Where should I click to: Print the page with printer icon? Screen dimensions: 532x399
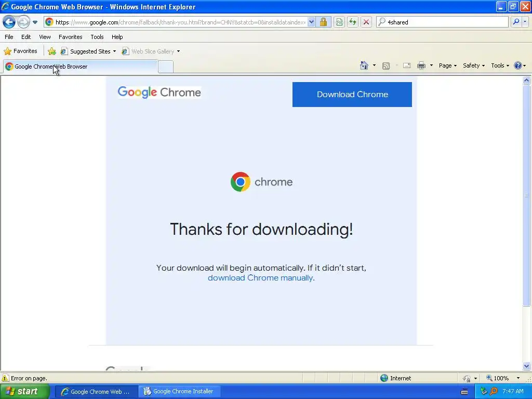[421, 65]
